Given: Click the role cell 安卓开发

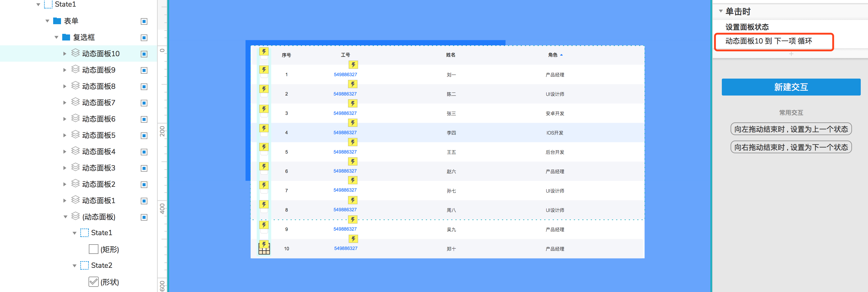Looking at the screenshot, I should tap(555, 113).
